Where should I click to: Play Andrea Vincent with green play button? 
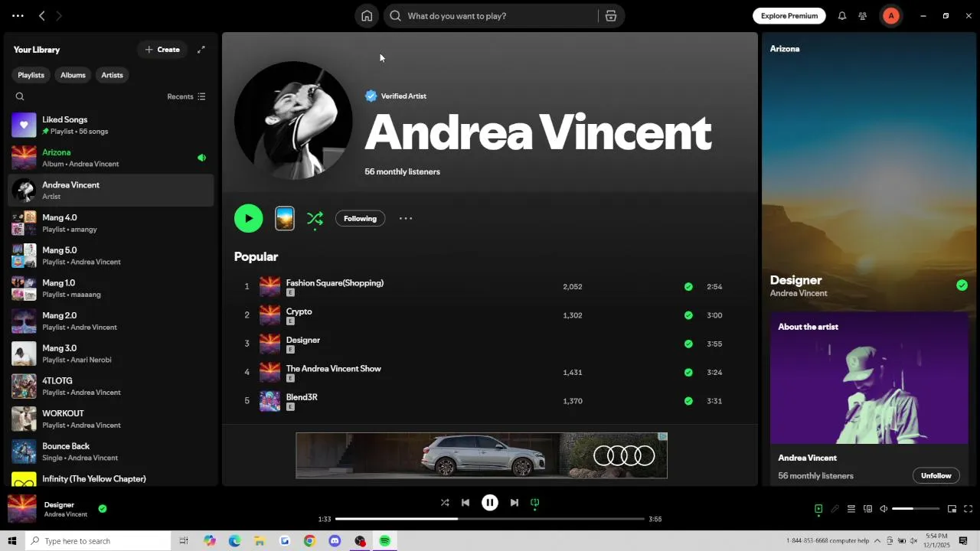[x=248, y=218]
